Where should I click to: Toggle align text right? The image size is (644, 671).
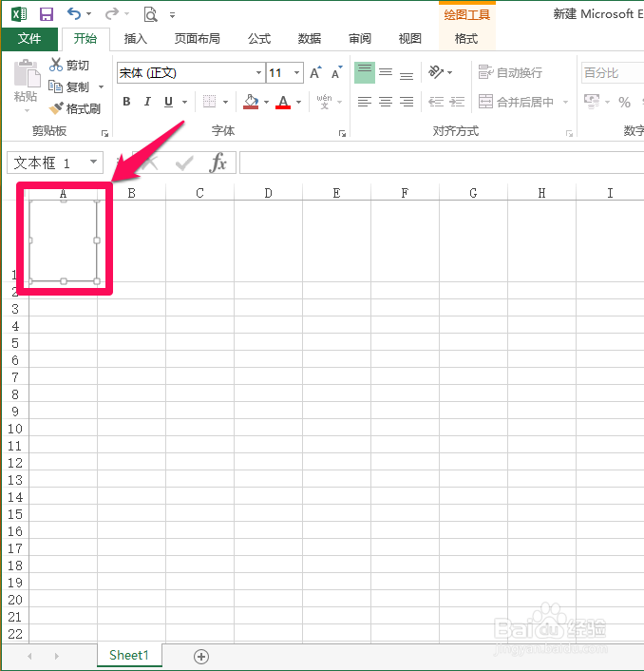407,102
